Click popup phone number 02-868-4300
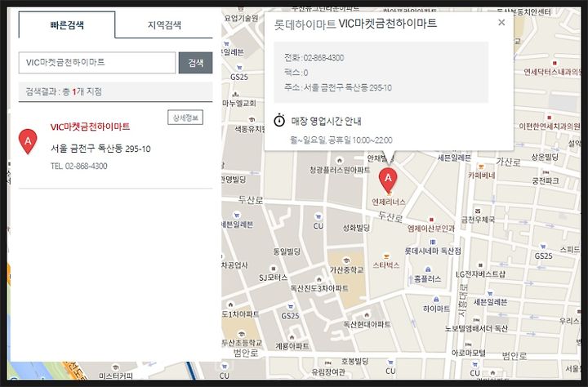Screen dimensions: 588x387 click(323, 58)
